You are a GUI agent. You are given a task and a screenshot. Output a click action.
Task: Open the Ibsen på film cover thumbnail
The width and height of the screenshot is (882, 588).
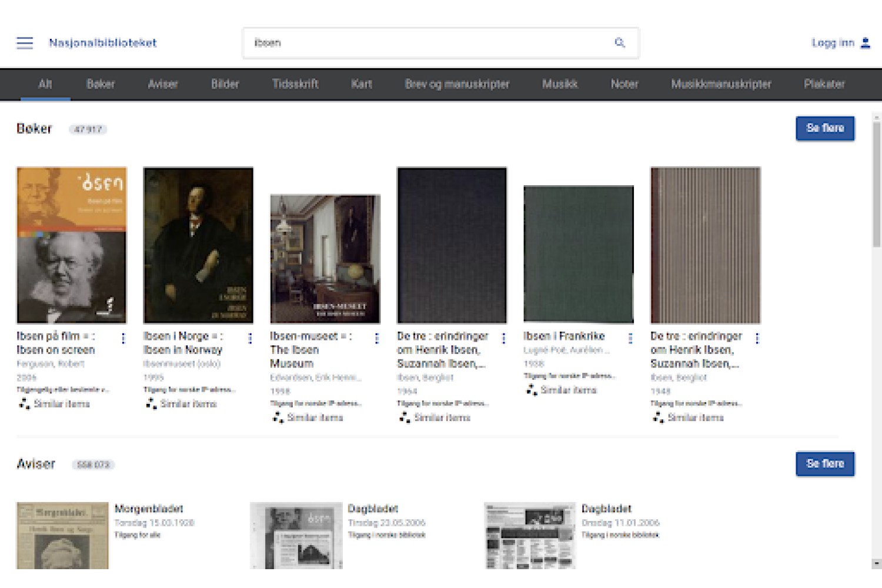[x=72, y=245]
